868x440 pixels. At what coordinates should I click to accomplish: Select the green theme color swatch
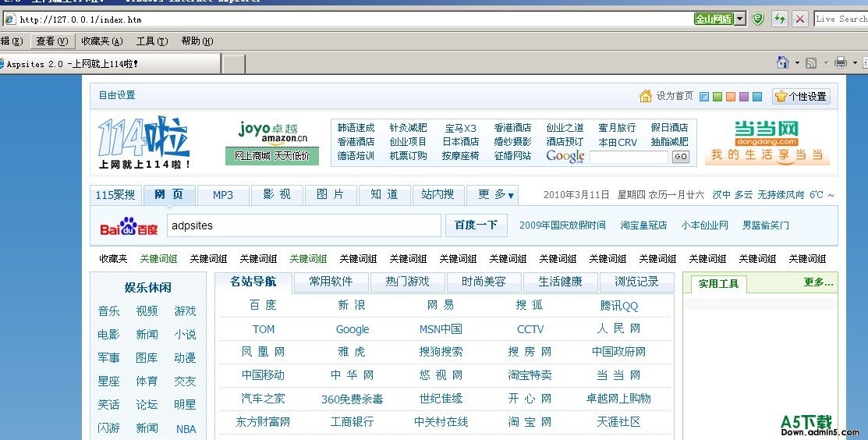click(x=717, y=97)
